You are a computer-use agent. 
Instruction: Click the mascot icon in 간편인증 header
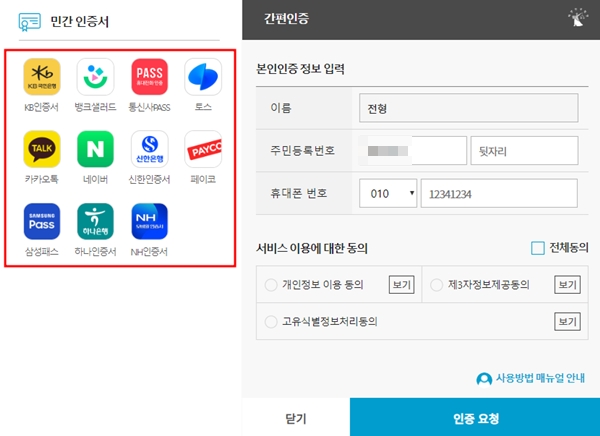578,17
